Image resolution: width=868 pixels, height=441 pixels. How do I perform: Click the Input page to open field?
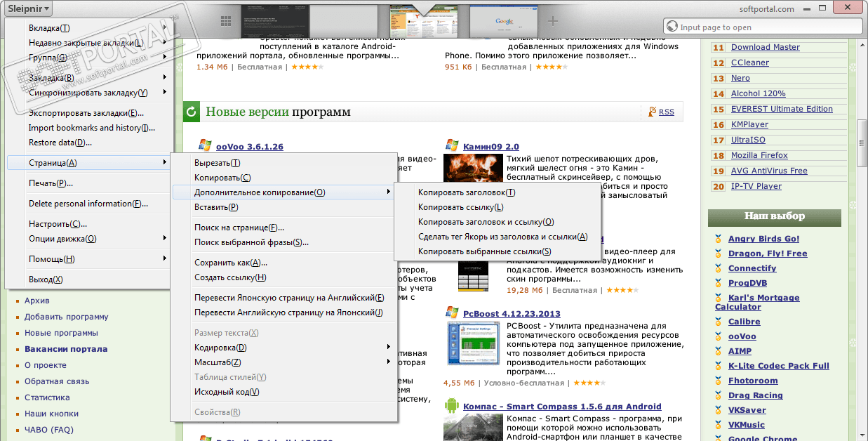tap(762, 27)
